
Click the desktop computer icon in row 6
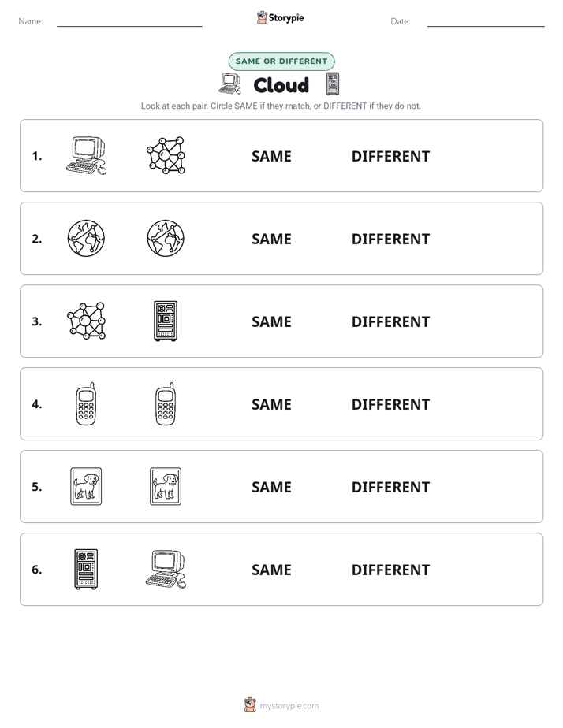(166, 569)
